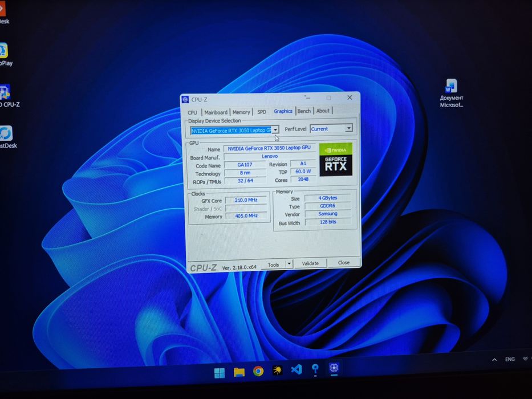Screen dimensions: 532x399
Task: Click the NVIDIA GeForce RTX logo
Action: click(335, 159)
